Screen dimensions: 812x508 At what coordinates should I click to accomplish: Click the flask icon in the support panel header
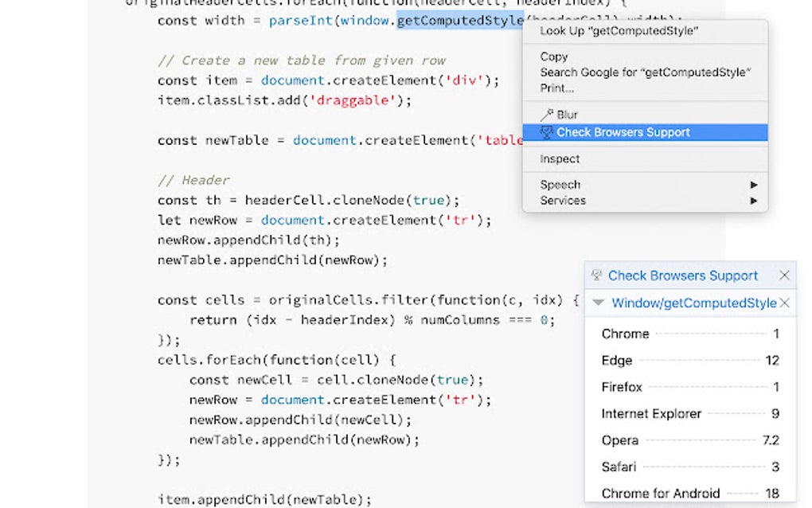click(x=596, y=275)
